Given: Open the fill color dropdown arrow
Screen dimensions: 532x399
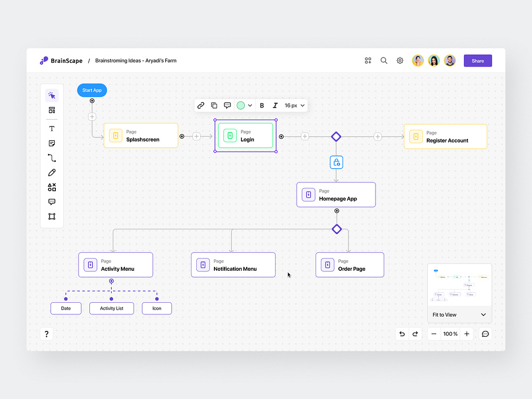Looking at the screenshot, I should point(250,105).
